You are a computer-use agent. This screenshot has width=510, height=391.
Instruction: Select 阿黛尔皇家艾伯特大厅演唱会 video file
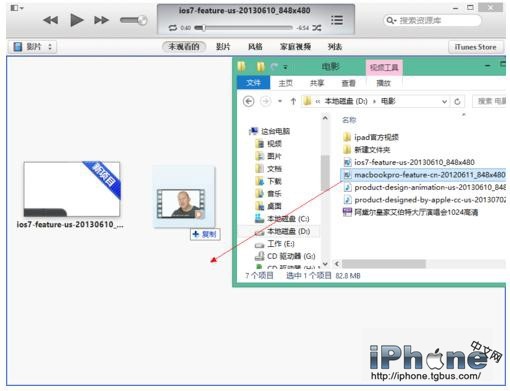[410, 212]
